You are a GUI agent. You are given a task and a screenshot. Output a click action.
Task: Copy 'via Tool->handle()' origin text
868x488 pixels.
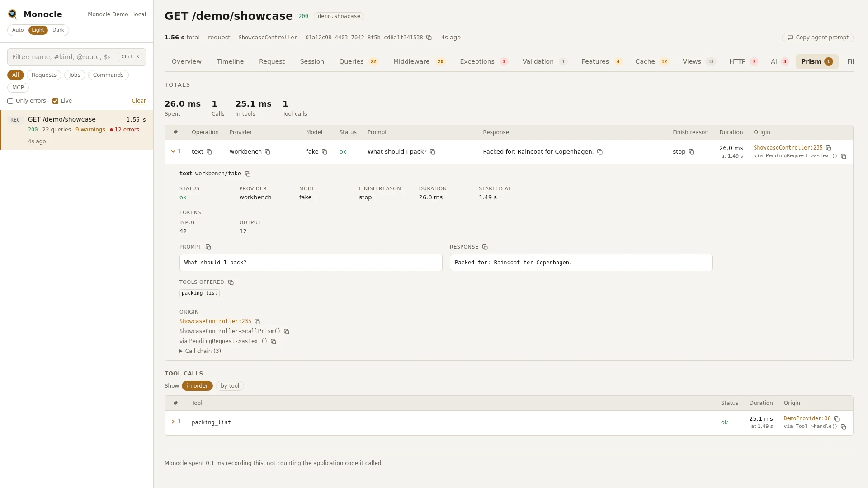click(844, 427)
